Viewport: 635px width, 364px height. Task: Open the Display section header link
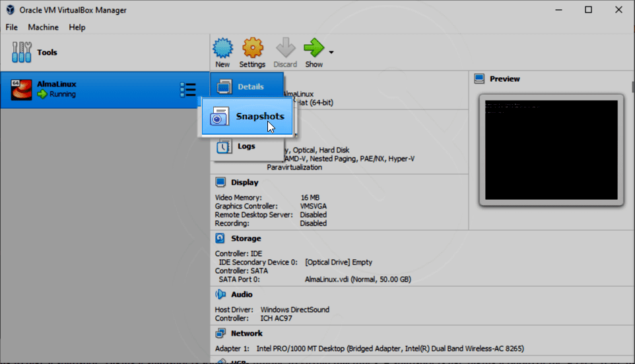pyautogui.click(x=245, y=183)
